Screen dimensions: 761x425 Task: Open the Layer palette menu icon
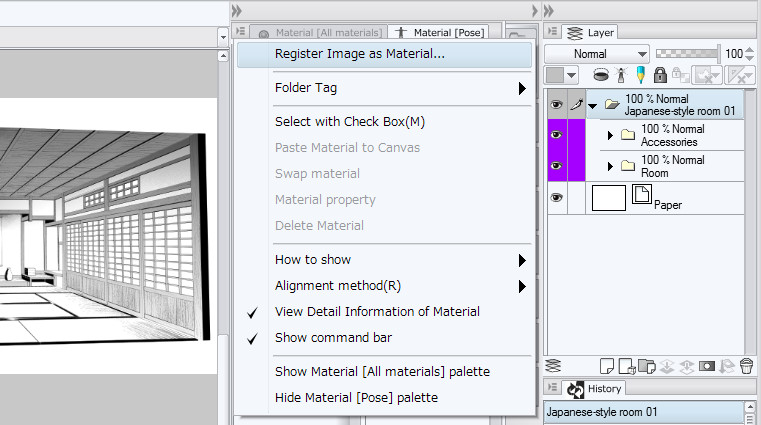[x=552, y=32]
